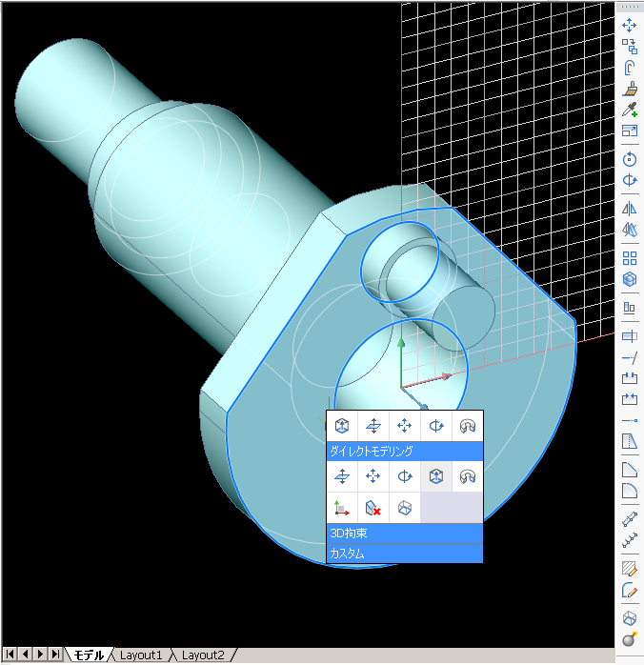Click the Explode bomb icon
The image size is (644, 665).
(629, 639)
